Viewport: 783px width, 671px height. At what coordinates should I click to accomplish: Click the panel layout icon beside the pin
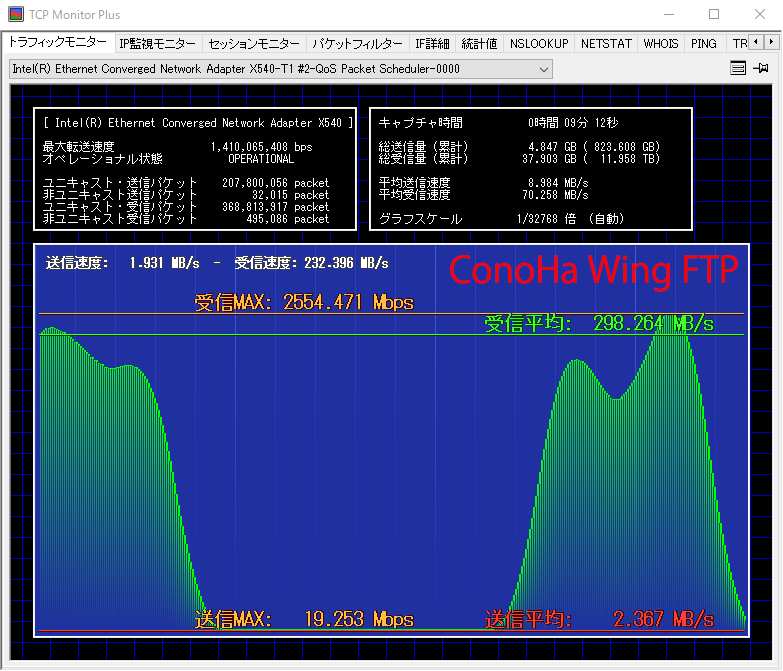[x=738, y=69]
